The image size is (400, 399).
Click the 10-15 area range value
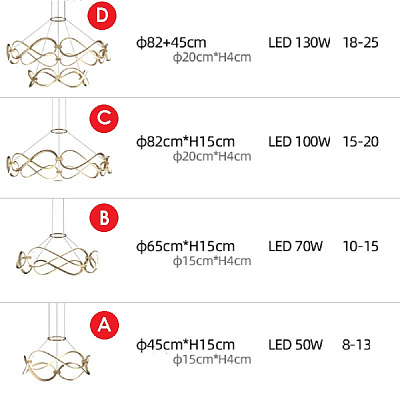(361, 246)
